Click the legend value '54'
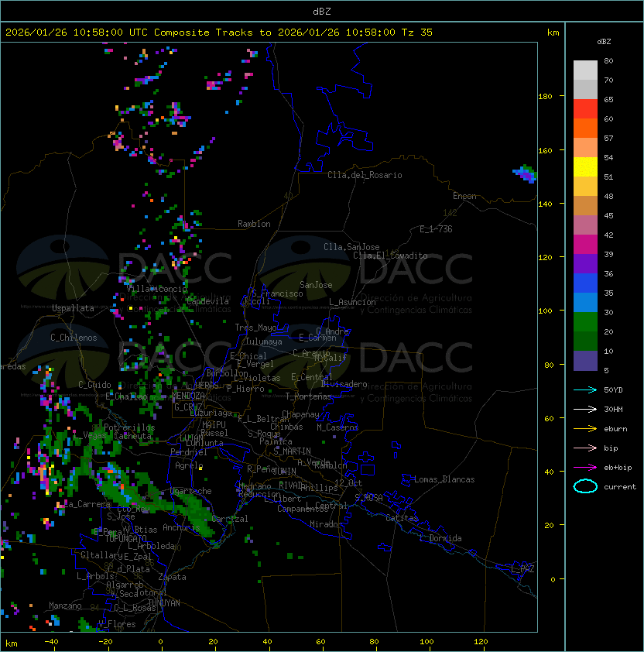Screen dimensions: 644x652 click(608, 158)
